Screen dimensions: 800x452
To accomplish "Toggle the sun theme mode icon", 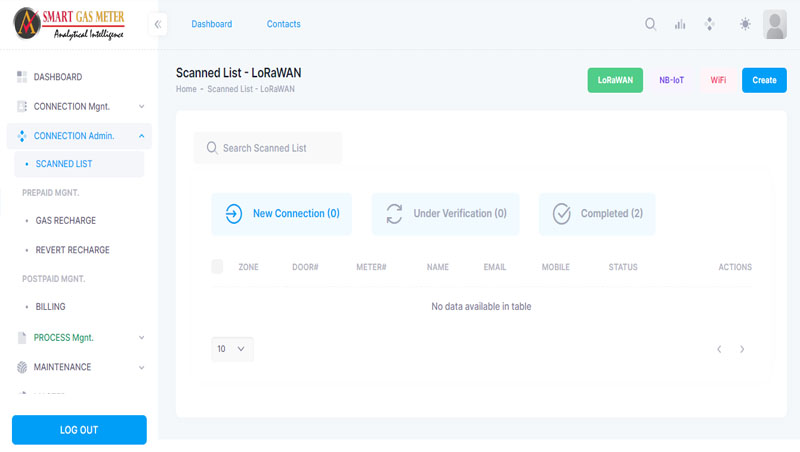I will (x=745, y=24).
